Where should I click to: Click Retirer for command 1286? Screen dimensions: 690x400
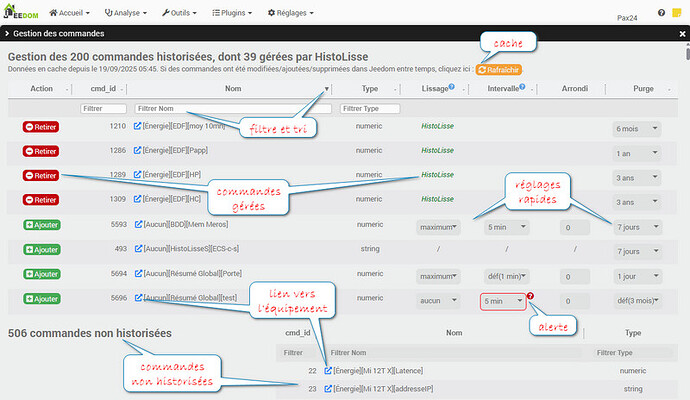(x=41, y=151)
